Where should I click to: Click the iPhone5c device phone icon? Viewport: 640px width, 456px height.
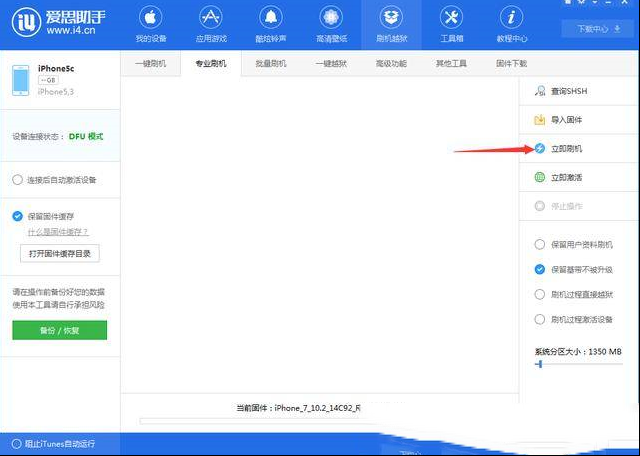(x=20, y=80)
